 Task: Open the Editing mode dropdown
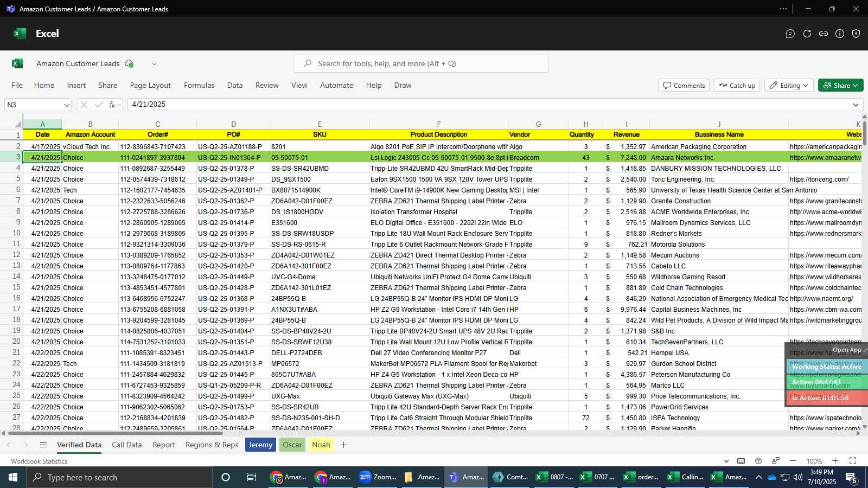click(x=789, y=85)
